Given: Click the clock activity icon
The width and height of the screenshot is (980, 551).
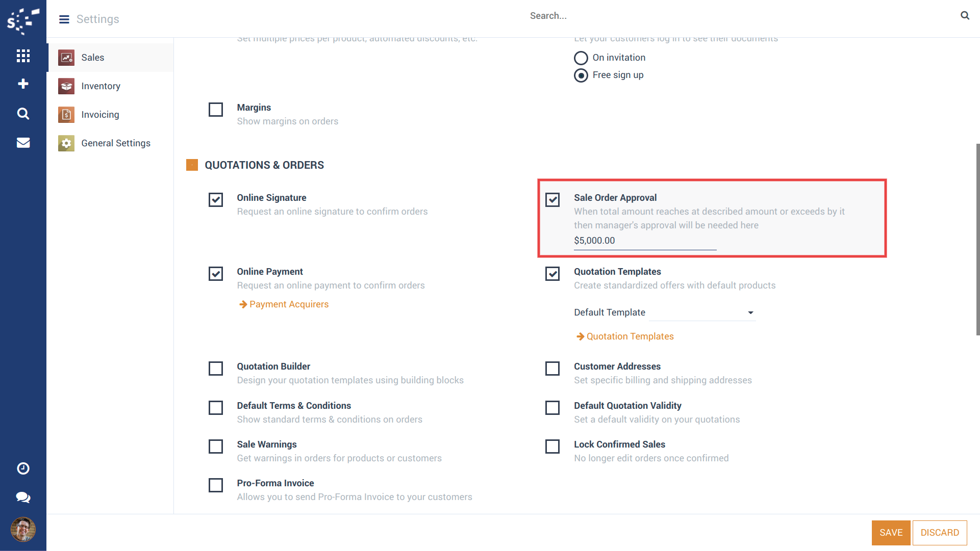Looking at the screenshot, I should (x=23, y=468).
